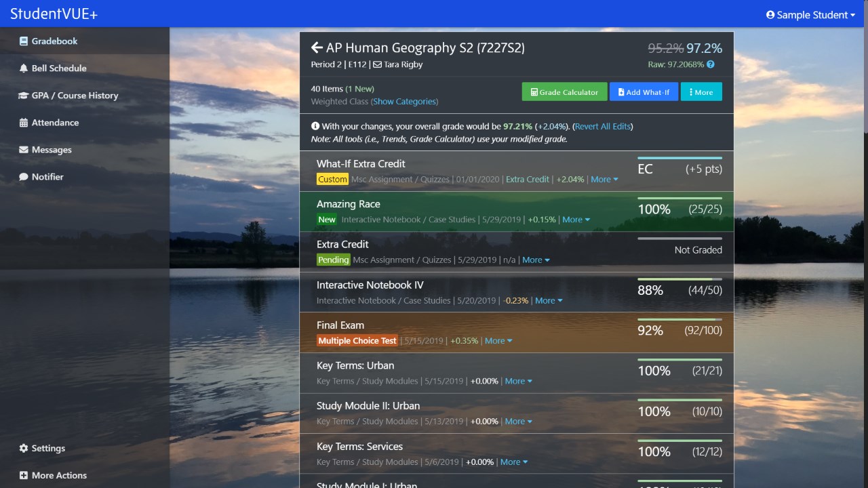Click the Settings gear icon in sidebar
868x488 pixels.
tap(24, 448)
